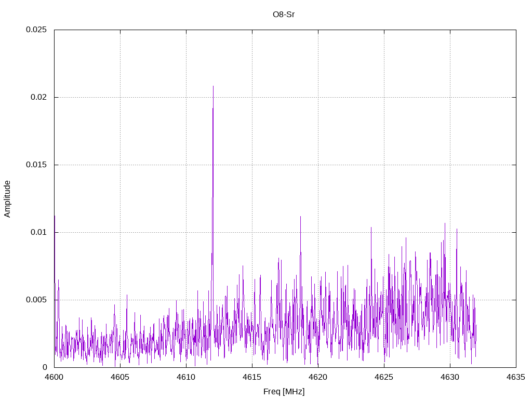Click the tallest spectrum peak near 4612 MHz
The height and width of the screenshot is (399, 532).
(213, 86)
